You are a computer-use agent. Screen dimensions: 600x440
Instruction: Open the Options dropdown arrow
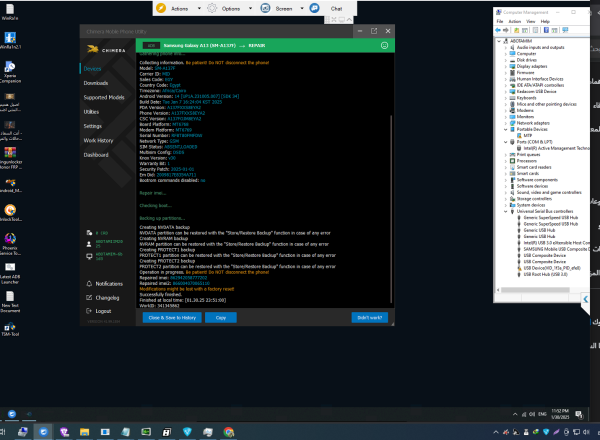[x=250, y=8]
